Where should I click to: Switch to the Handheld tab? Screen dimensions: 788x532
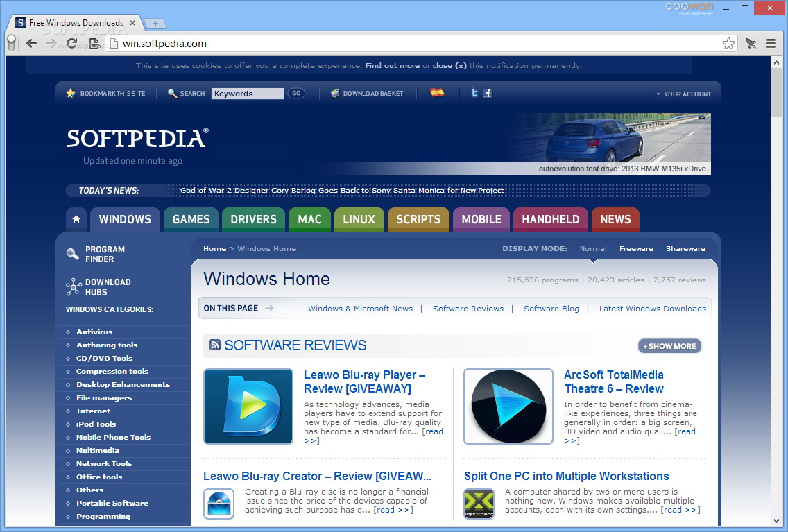click(550, 220)
